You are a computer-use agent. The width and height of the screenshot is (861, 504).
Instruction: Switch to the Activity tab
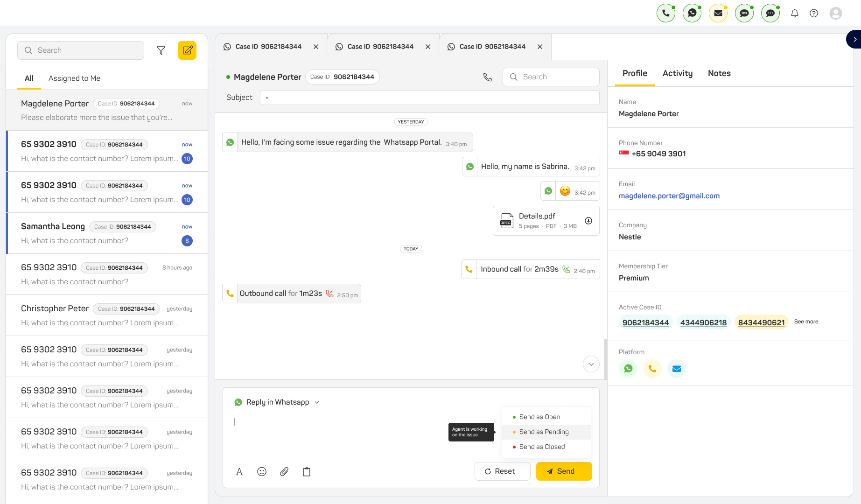click(678, 73)
